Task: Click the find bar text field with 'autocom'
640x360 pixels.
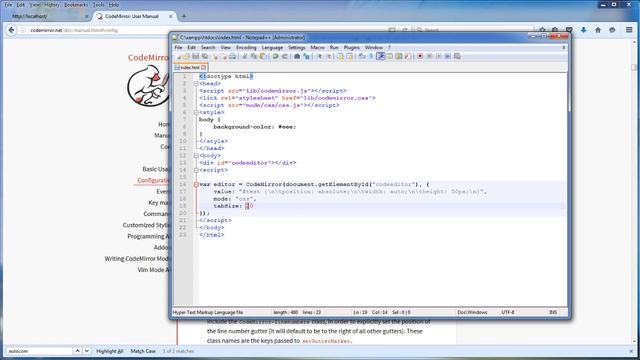Action: [x=39, y=351]
